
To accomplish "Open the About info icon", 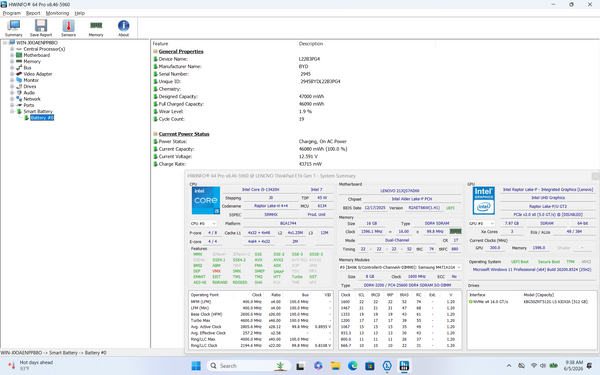I will (x=123, y=28).
